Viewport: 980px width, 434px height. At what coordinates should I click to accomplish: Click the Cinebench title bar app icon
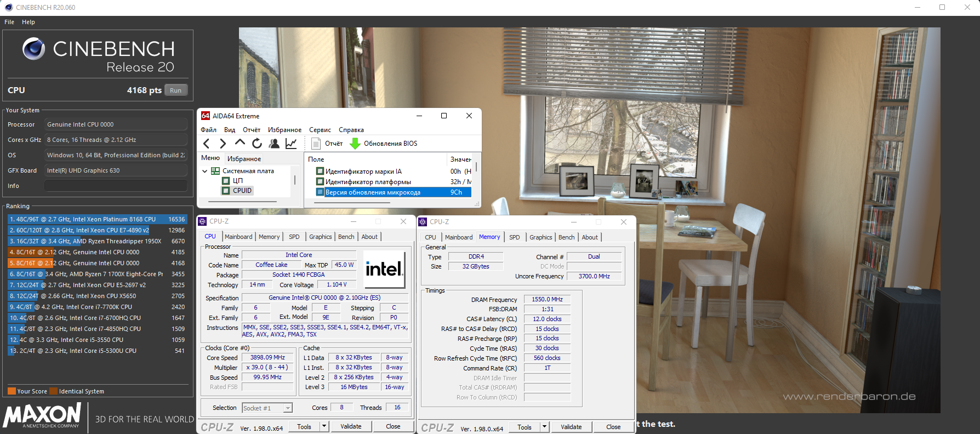click(x=8, y=7)
